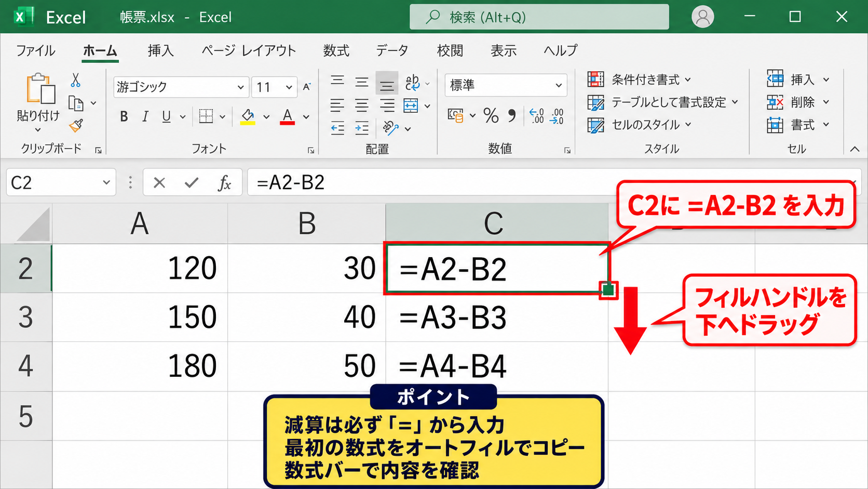The image size is (868, 489).
Task: Open the ファイル tab
Action: (35, 50)
